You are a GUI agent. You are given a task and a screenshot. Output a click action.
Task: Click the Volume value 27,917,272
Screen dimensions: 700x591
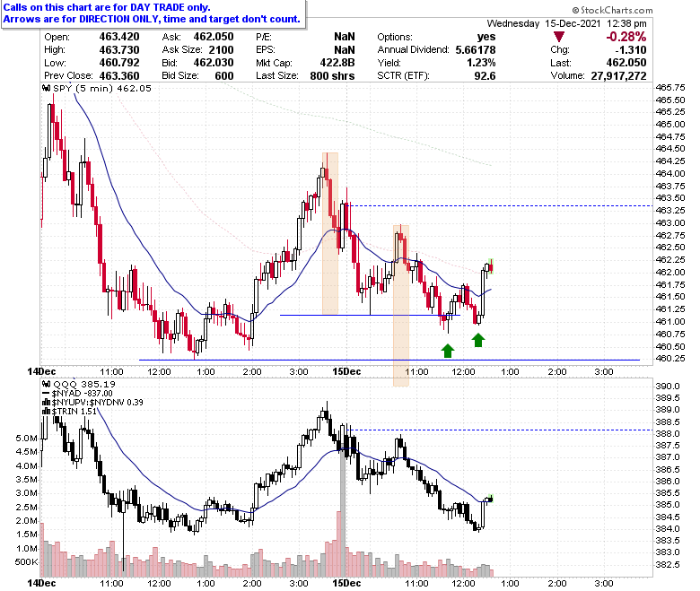pos(618,76)
